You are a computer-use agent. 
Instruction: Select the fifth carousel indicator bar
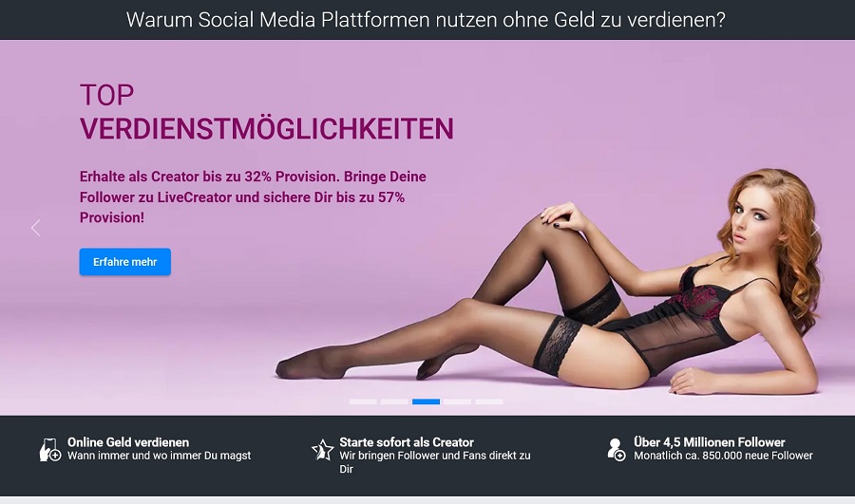(488, 401)
